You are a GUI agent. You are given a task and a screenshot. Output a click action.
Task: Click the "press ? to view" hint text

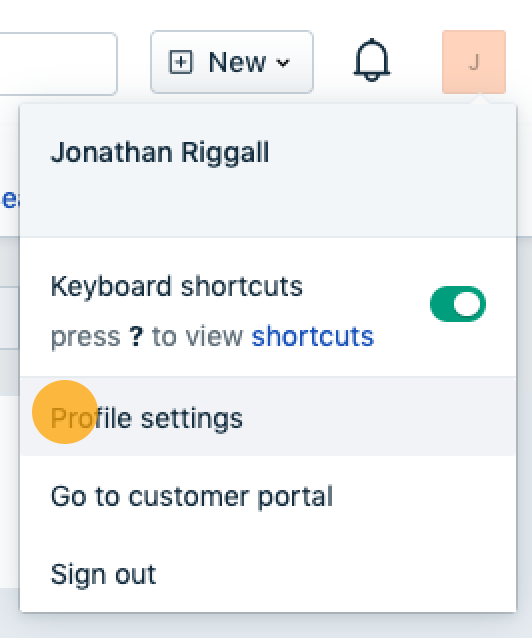pos(147,336)
